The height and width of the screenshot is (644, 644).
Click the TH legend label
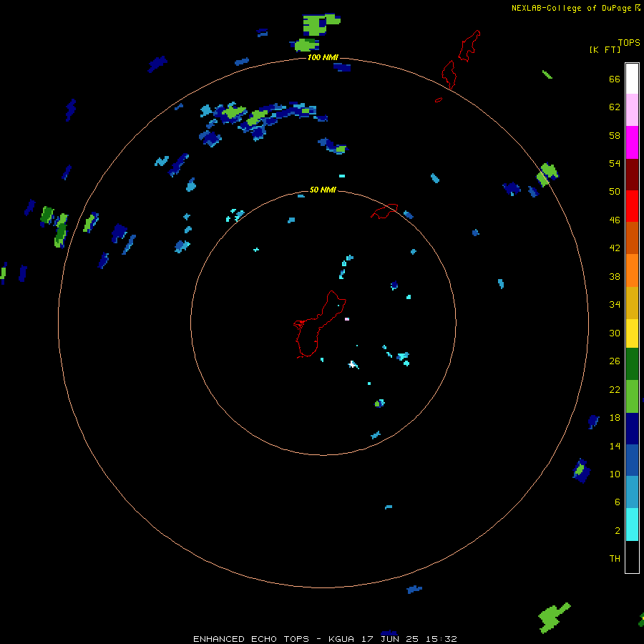(x=615, y=559)
